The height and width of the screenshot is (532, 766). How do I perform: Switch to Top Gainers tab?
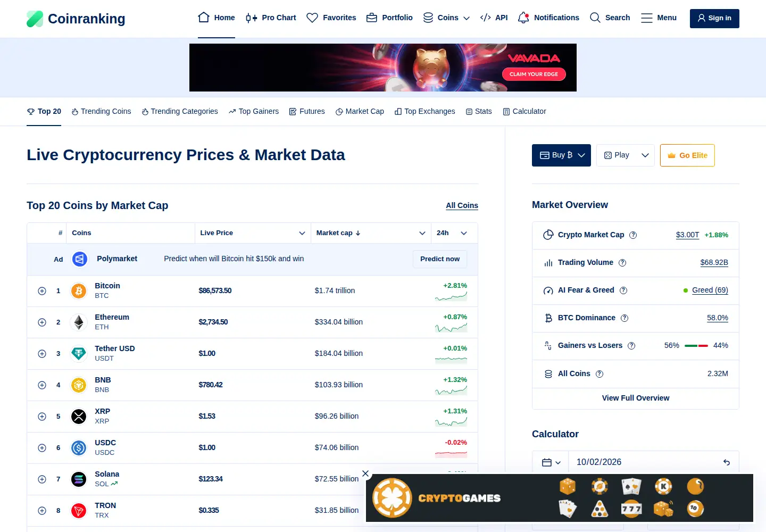coord(254,111)
